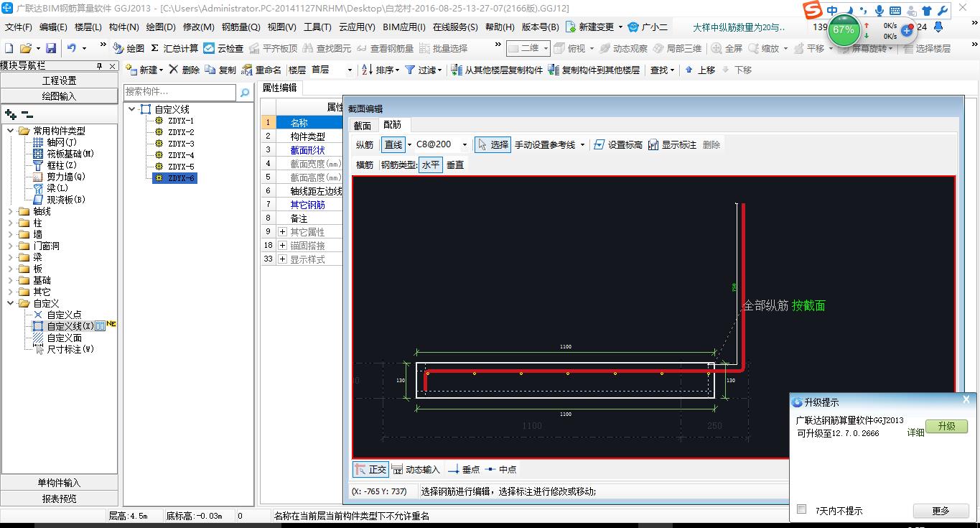Check the 7天内不提示 checkbox

(x=802, y=509)
